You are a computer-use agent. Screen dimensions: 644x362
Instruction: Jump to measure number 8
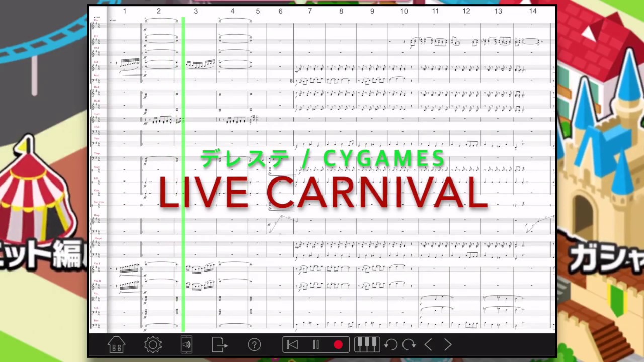coord(341,11)
